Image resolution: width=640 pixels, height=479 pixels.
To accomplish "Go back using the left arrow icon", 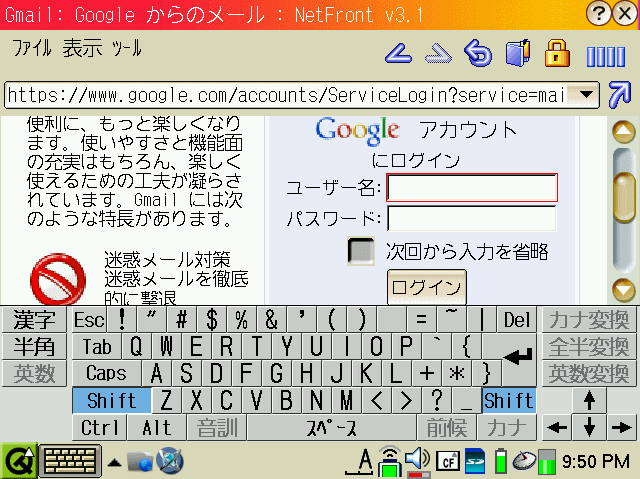I will point(398,53).
